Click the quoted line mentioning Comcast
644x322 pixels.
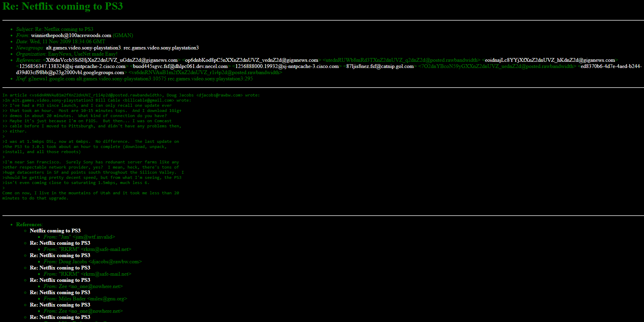coord(87,121)
